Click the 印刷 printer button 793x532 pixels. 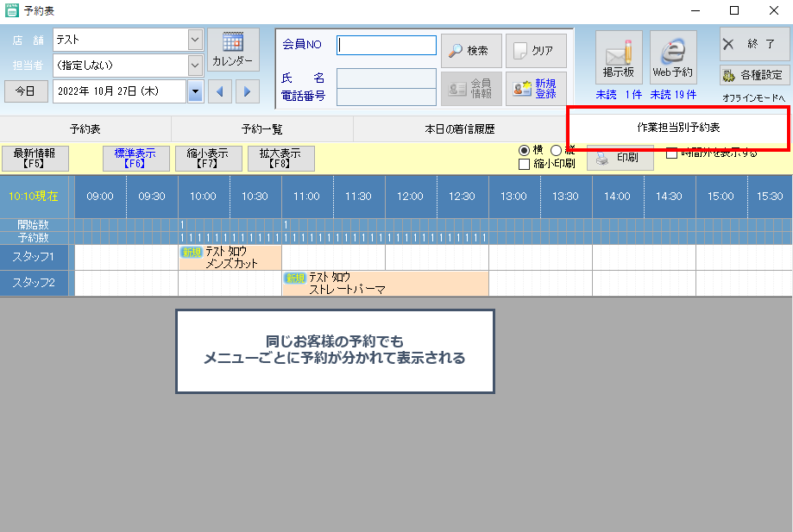click(x=619, y=159)
